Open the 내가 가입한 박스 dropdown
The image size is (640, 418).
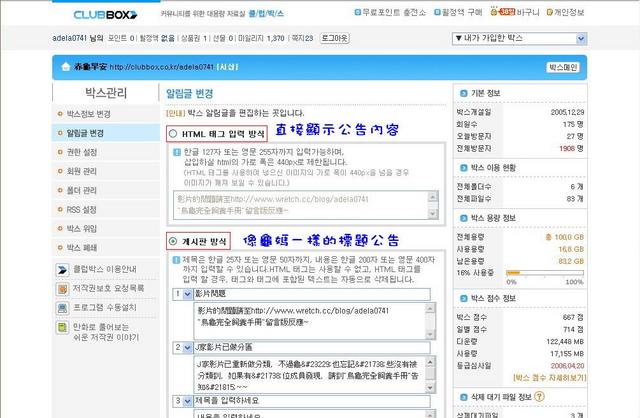click(520, 38)
